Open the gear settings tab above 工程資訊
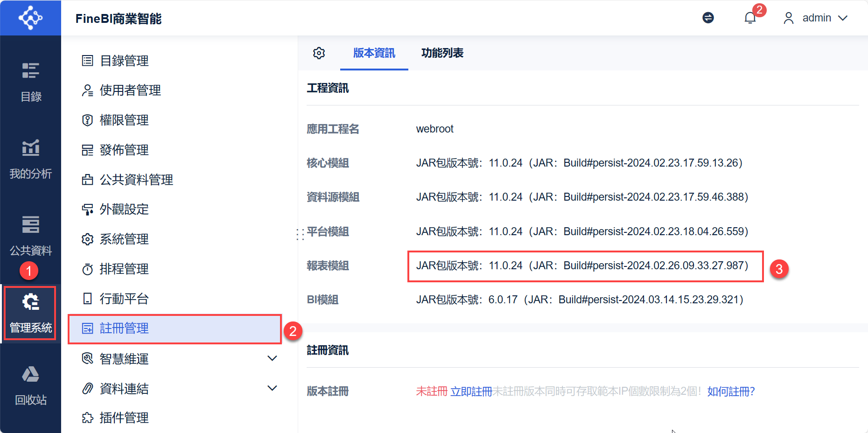 [x=319, y=53]
